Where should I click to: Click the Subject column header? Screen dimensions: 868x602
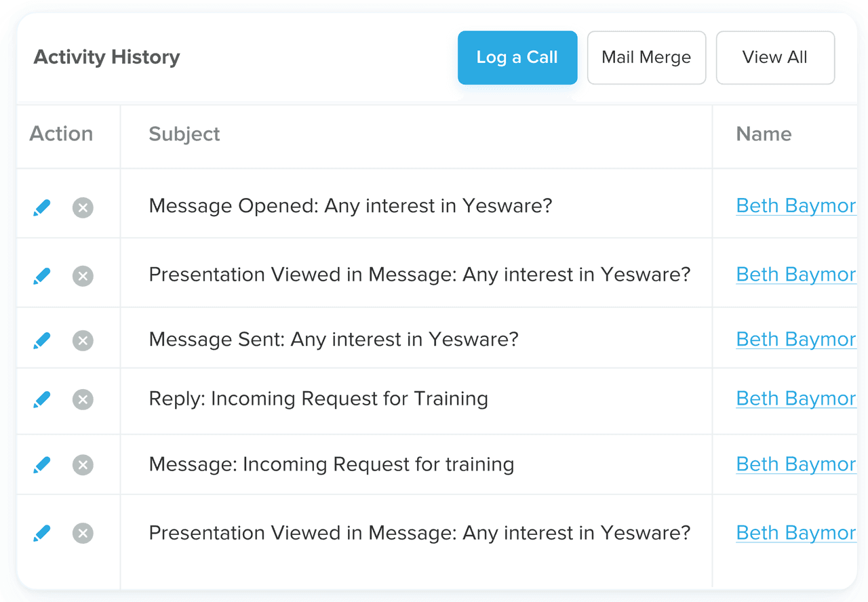click(184, 134)
